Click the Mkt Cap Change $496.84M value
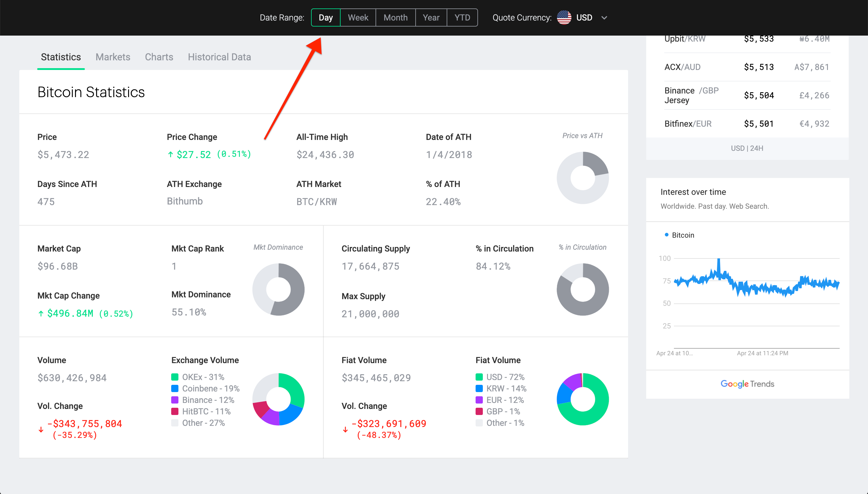The width and height of the screenshot is (868, 494). 70,314
